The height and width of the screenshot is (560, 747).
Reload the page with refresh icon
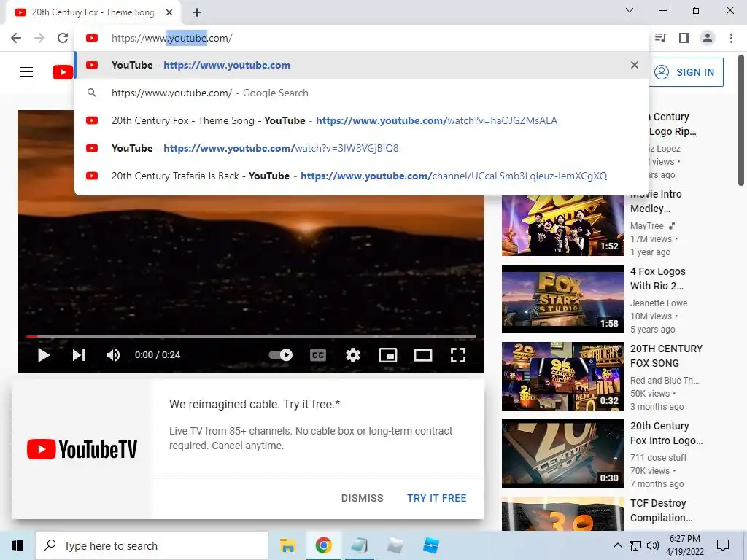(63, 38)
